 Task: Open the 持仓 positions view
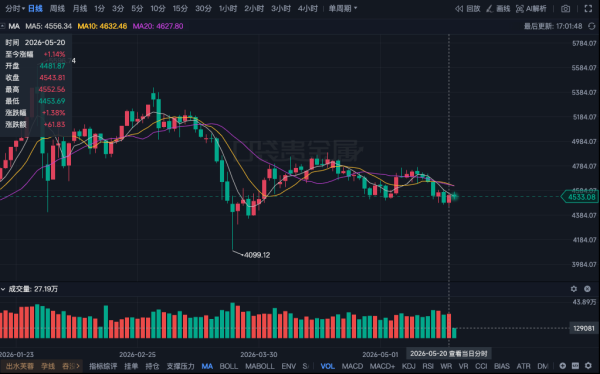(x=152, y=366)
